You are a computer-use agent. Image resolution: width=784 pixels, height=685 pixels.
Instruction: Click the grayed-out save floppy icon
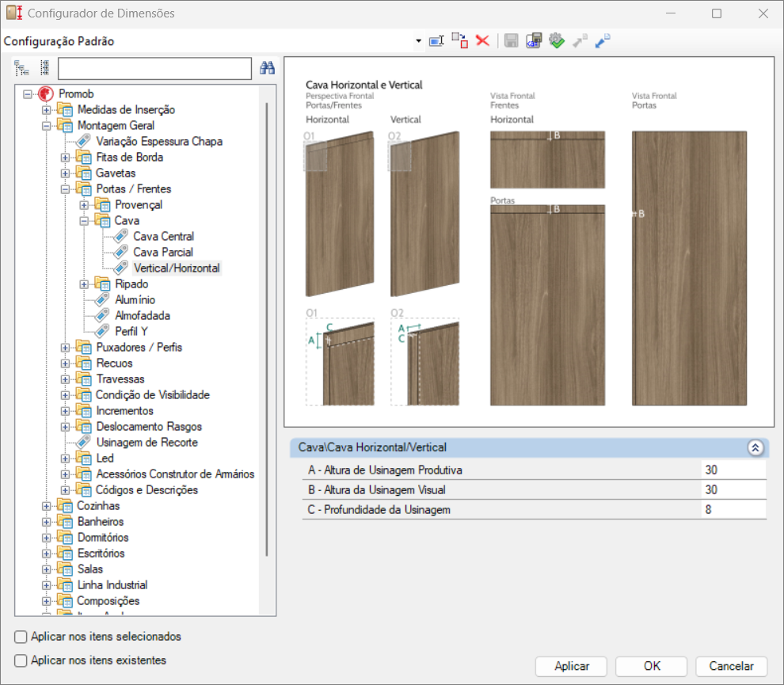click(x=511, y=41)
